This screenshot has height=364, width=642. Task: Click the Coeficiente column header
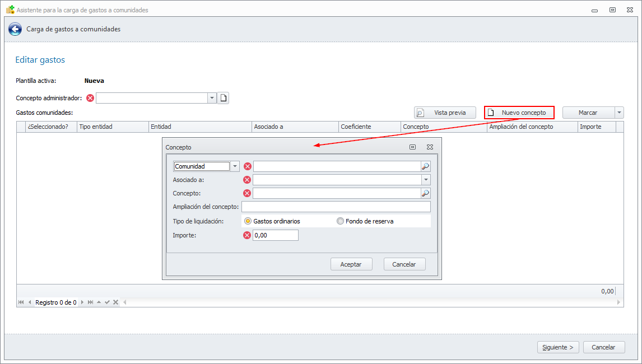(369, 127)
